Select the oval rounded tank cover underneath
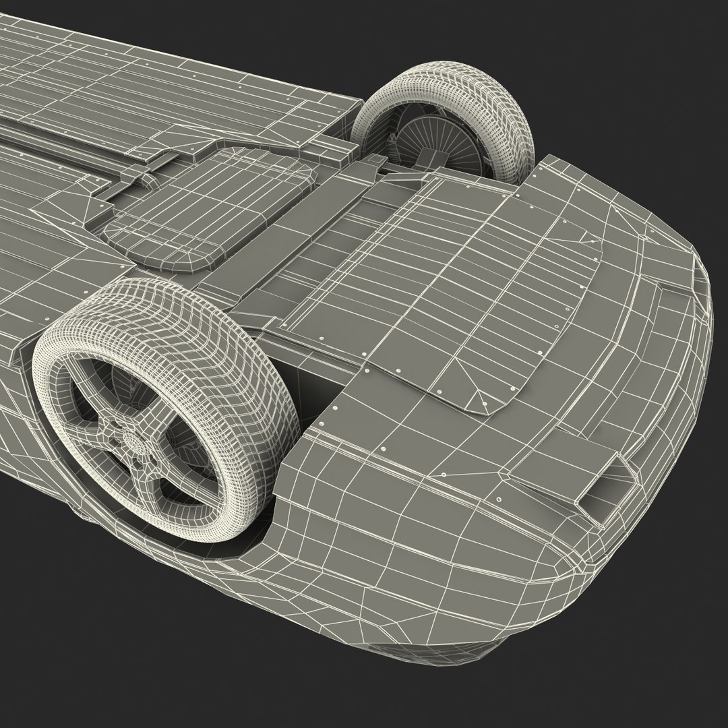Image resolution: width=728 pixels, height=728 pixels. [209, 209]
